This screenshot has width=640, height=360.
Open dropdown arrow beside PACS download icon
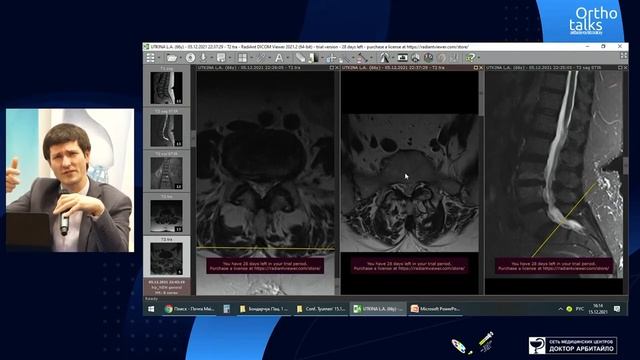[212, 58]
